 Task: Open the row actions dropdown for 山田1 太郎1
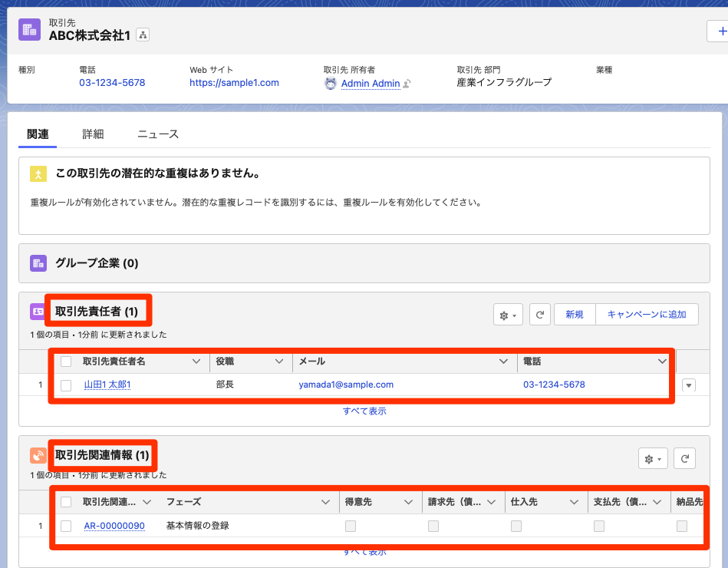pyautogui.click(x=688, y=385)
